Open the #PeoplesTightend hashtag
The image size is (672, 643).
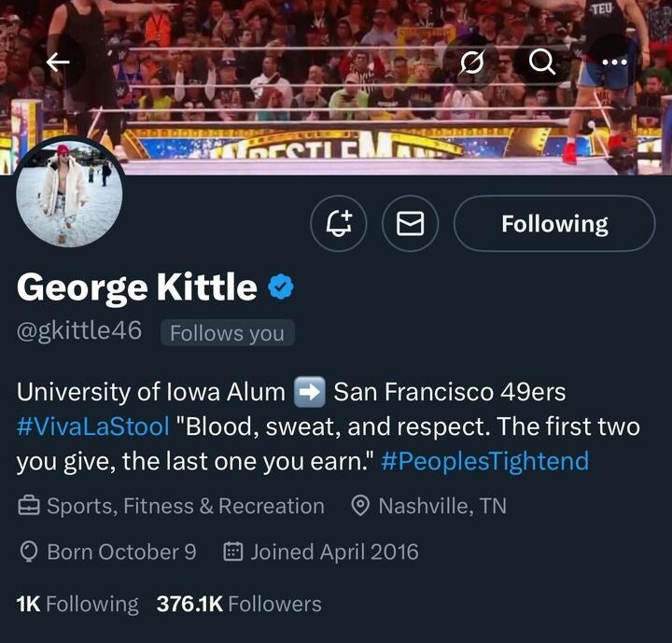(x=485, y=460)
